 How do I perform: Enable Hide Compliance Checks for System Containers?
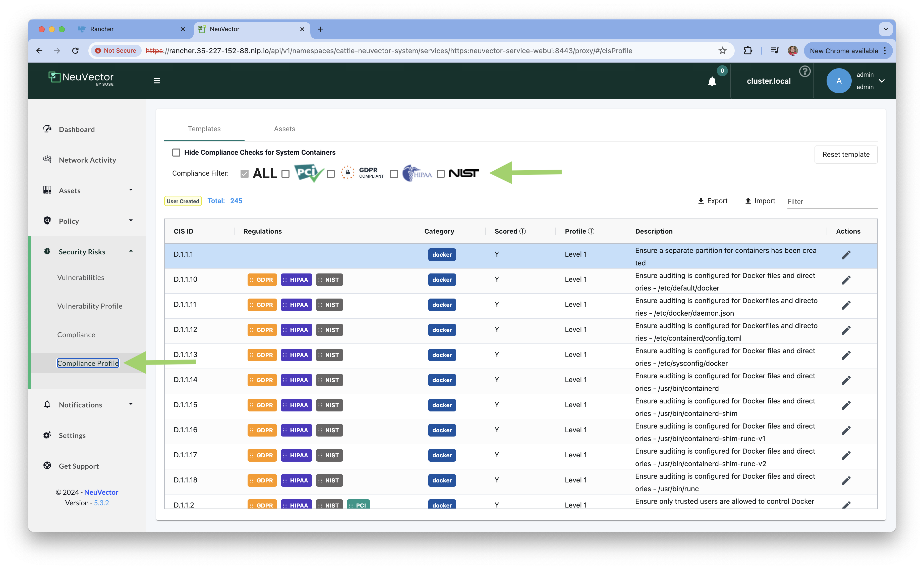(176, 153)
